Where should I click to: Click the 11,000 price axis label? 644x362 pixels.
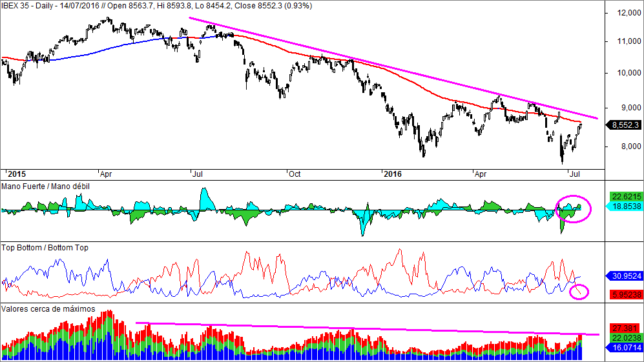(x=628, y=41)
